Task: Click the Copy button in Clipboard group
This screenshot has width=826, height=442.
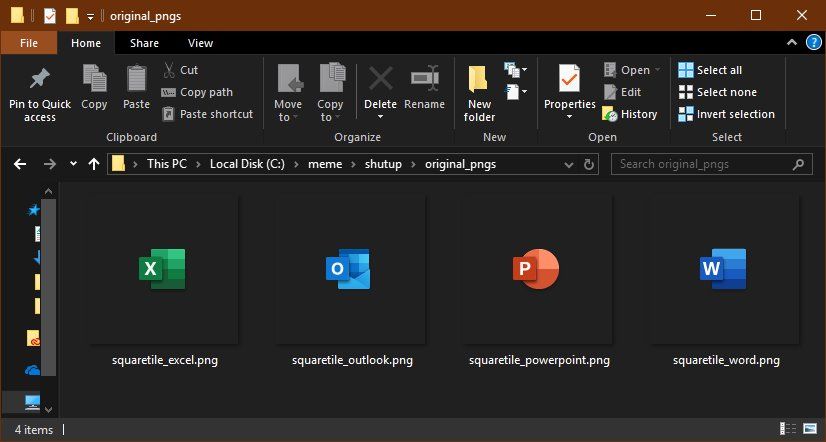Action: tap(94, 87)
